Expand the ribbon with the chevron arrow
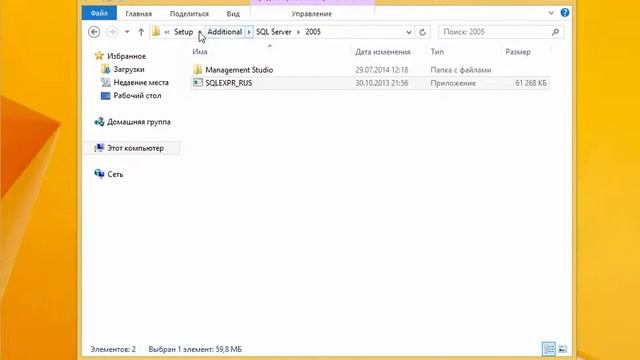This screenshot has height=360, width=640. pyautogui.click(x=551, y=13)
